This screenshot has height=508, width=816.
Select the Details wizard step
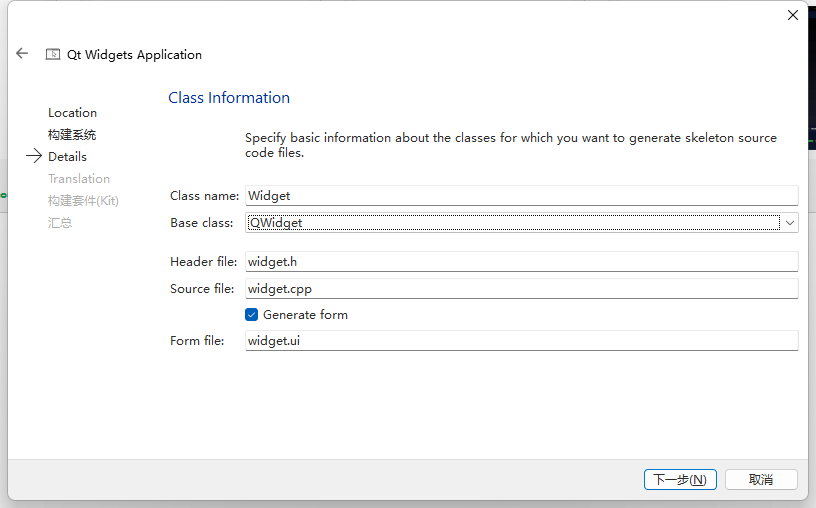(67, 157)
